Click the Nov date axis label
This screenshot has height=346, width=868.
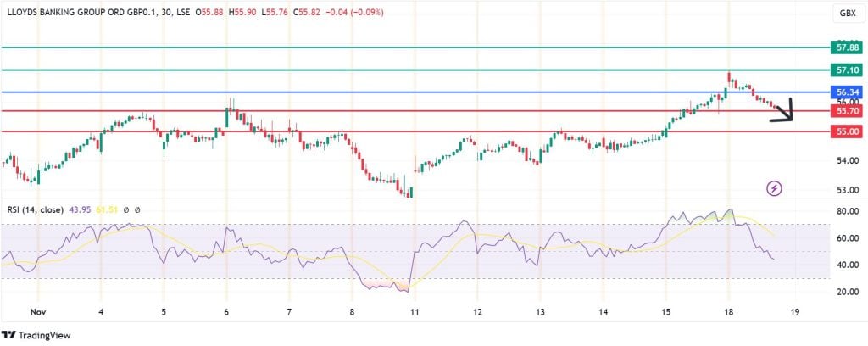38,312
